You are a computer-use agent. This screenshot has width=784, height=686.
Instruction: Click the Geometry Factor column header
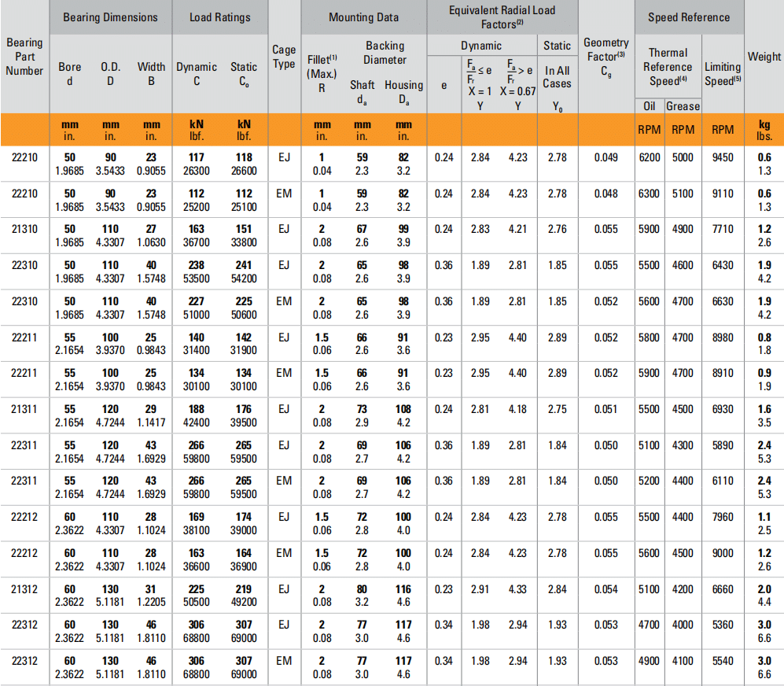tap(605, 56)
